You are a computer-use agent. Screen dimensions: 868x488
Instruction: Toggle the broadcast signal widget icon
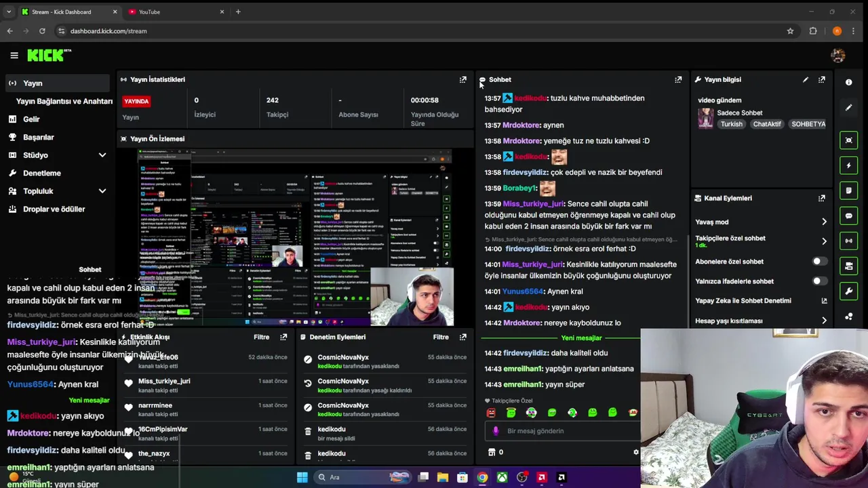(x=848, y=241)
